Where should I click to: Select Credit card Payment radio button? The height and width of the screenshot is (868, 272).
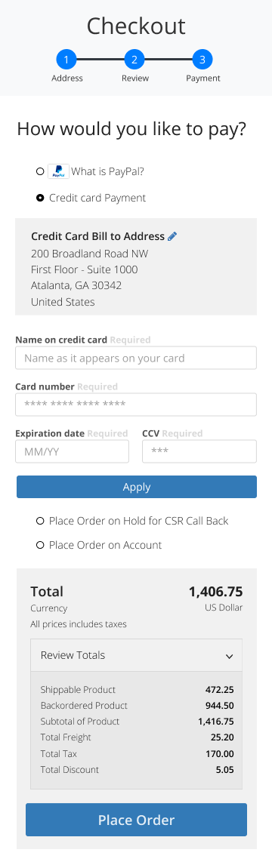(x=40, y=199)
